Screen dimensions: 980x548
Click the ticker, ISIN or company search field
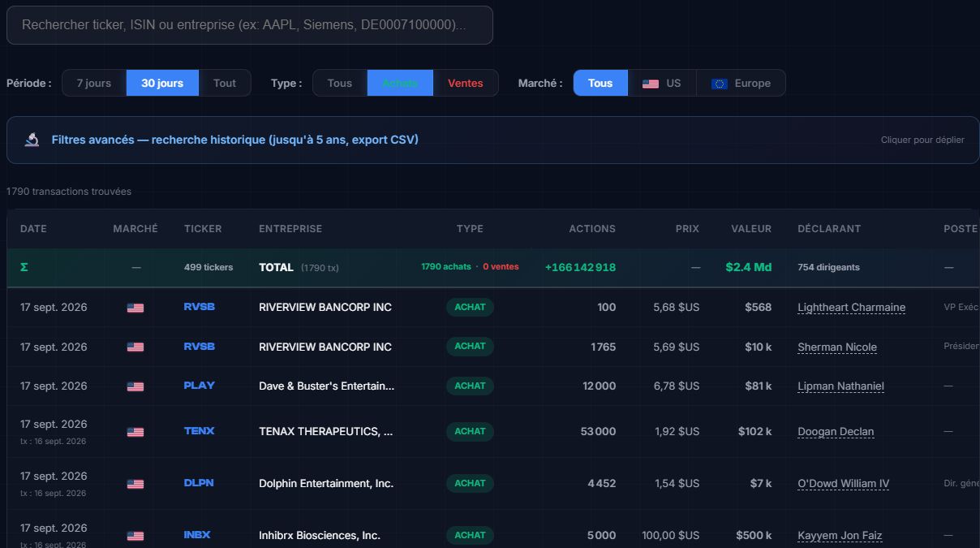tap(250, 25)
